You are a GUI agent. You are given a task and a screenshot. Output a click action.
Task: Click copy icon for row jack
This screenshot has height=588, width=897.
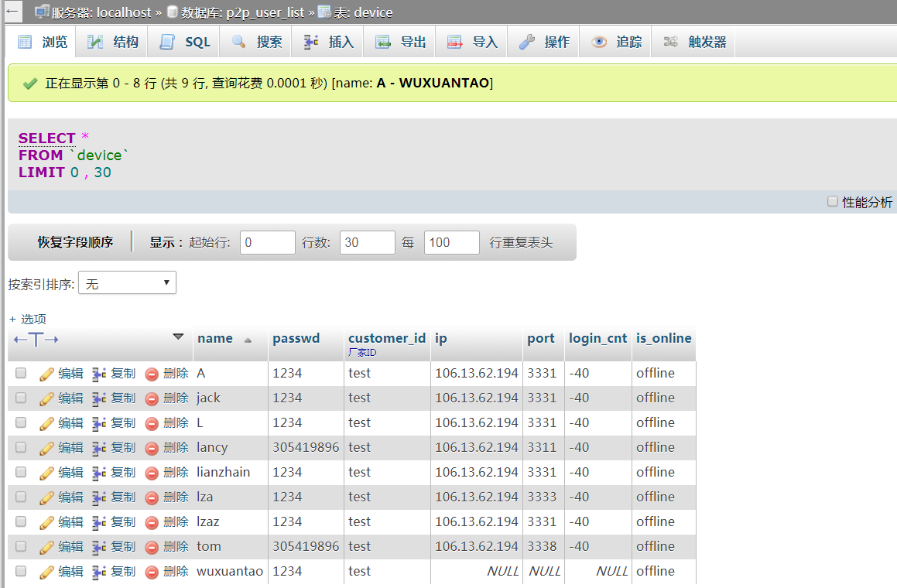99,399
